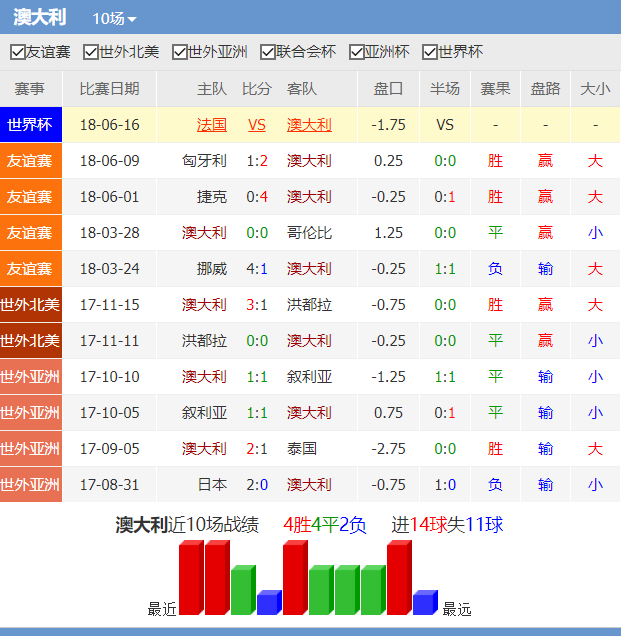Select the 匈牙利 team name
The width and height of the screenshot is (621, 636).
(205, 161)
